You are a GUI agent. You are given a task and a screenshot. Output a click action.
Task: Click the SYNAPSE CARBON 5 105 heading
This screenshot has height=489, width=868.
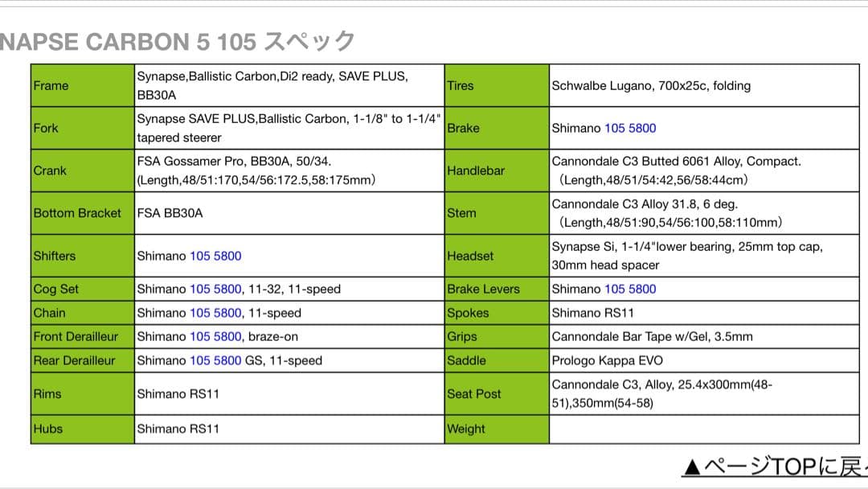click(177, 42)
